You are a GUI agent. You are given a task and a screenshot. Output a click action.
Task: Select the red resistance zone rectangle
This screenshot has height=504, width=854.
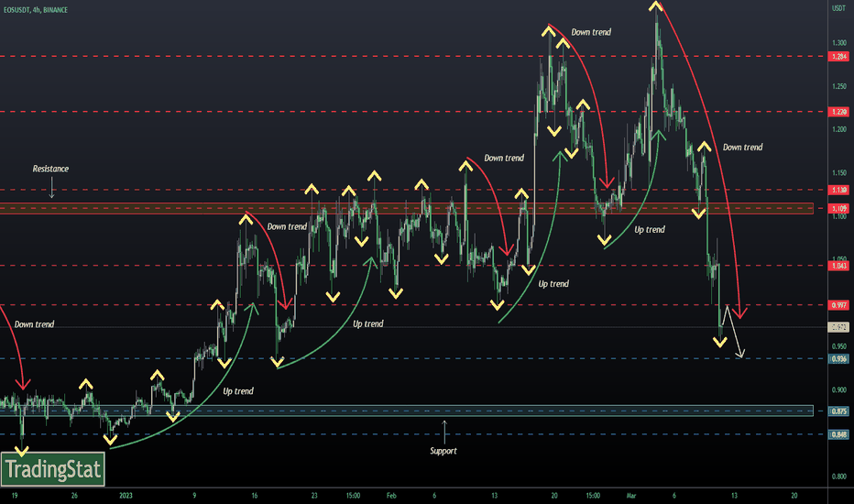pos(406,208)
